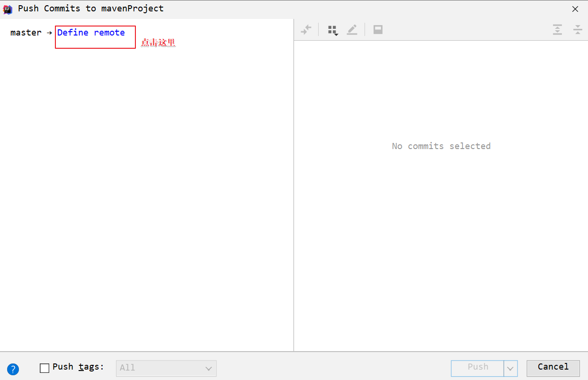Click the red Chinese annotation text
This screenshot has height=380, width=588.
pyautogui.click(x=158, y=43)
